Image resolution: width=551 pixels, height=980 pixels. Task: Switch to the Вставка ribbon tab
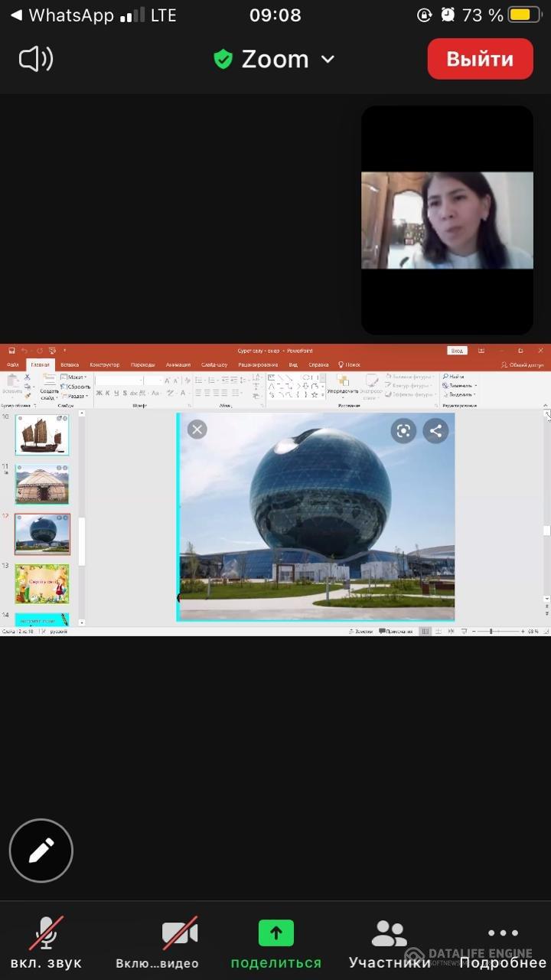[70, 365]
